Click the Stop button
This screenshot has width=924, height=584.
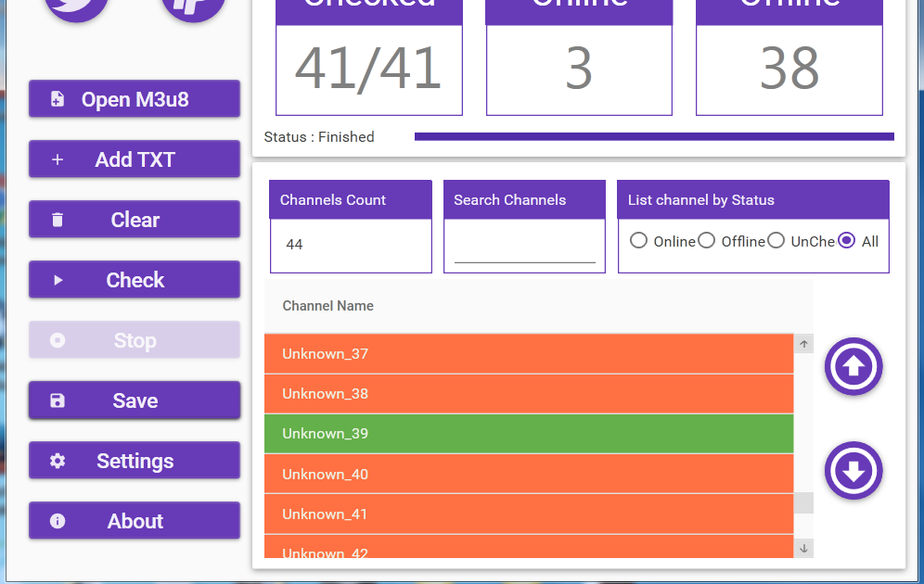click(x=134, y=339)
